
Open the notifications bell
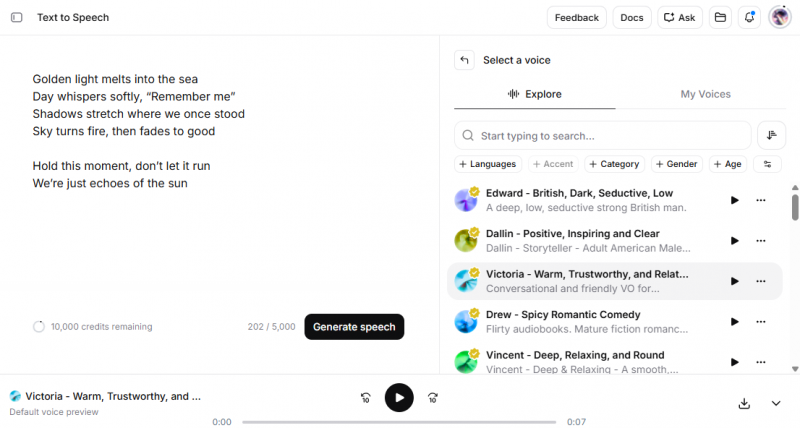coord(749,17)
